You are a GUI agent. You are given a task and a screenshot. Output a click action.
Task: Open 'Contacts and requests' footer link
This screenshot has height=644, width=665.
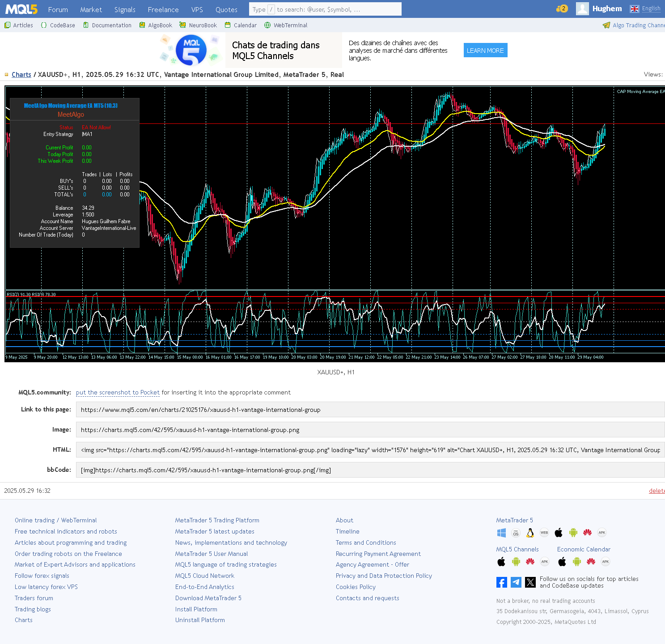[x=368, y=598]
